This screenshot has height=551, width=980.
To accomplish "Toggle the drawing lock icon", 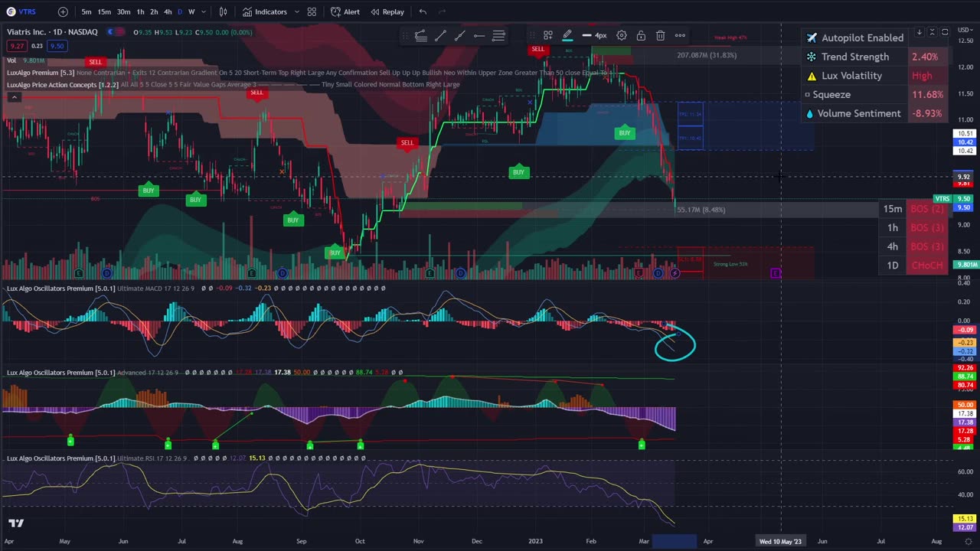I will point(641,35).
